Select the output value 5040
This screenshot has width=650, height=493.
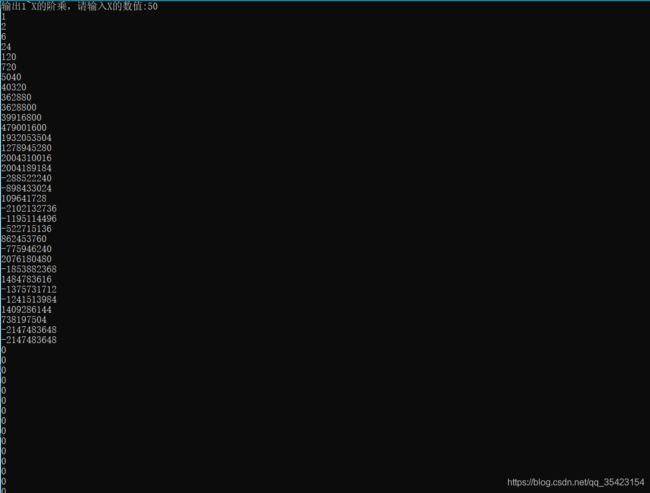tap(11, 77)
